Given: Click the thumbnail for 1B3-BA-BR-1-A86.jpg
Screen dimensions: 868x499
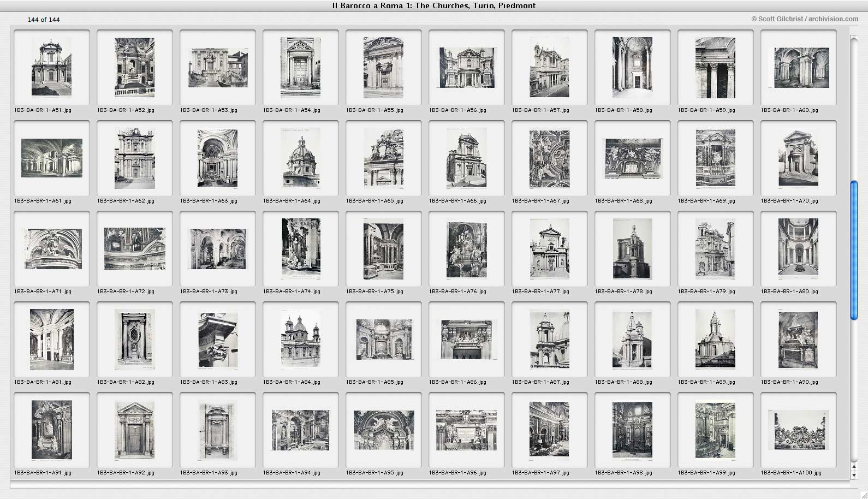Looking at the screenshot, I should click(x=467, y=340).
